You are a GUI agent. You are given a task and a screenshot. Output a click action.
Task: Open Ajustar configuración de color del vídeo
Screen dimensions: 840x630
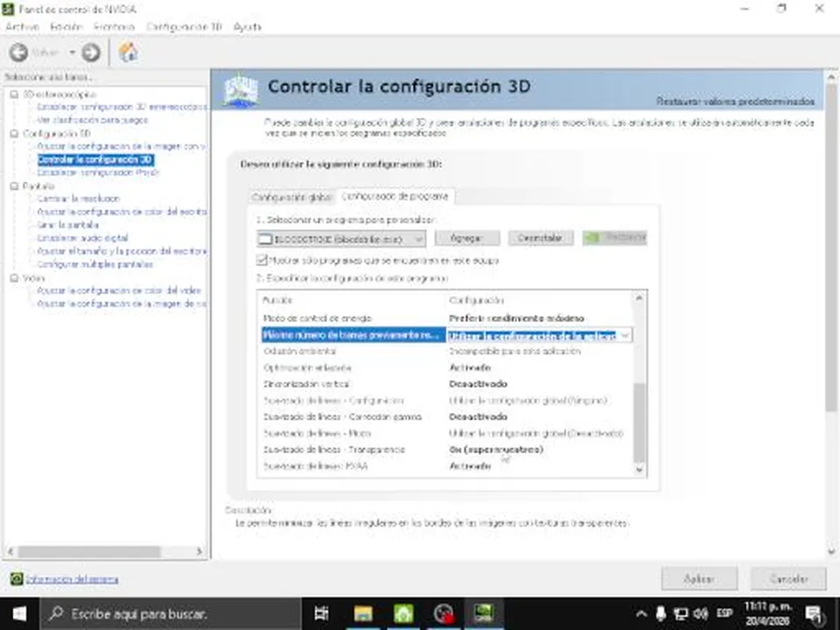tap(119, 290)
